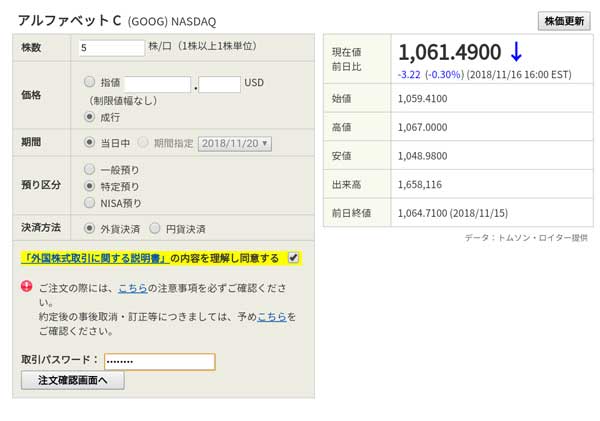Choose 外貨決済 settlement method
Screen dimensions: 600x421
tap(90, 228)
